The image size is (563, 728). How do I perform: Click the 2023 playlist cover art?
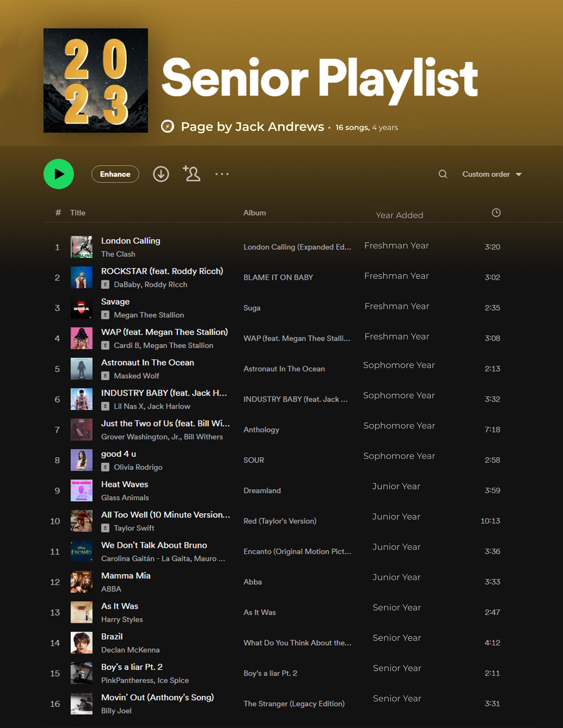[x=96, y=80]
